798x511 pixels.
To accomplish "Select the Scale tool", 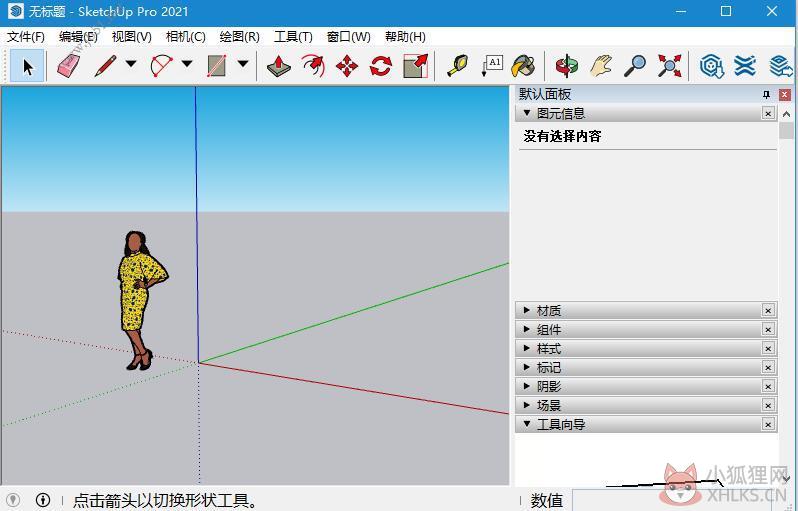I will coord(415,66).
